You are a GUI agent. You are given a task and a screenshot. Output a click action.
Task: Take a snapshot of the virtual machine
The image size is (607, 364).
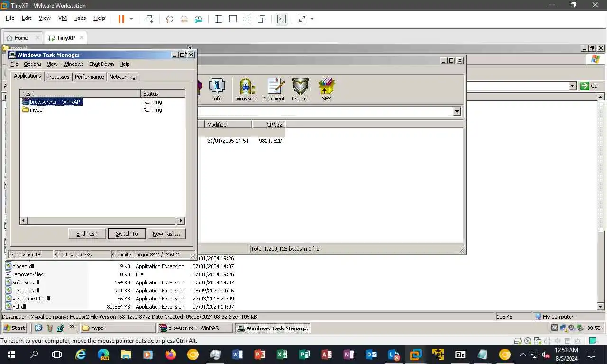tap(169, 19)
